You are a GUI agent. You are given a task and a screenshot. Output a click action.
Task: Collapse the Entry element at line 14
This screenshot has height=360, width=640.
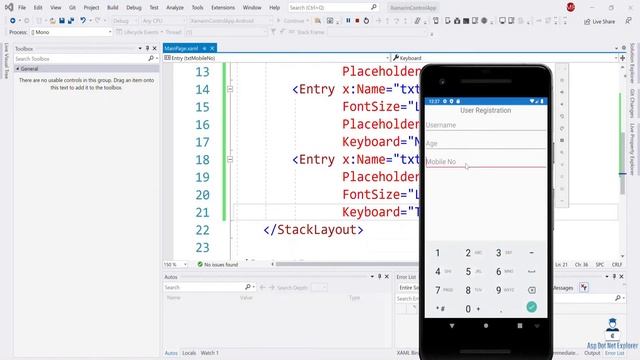tap(230, 89)
